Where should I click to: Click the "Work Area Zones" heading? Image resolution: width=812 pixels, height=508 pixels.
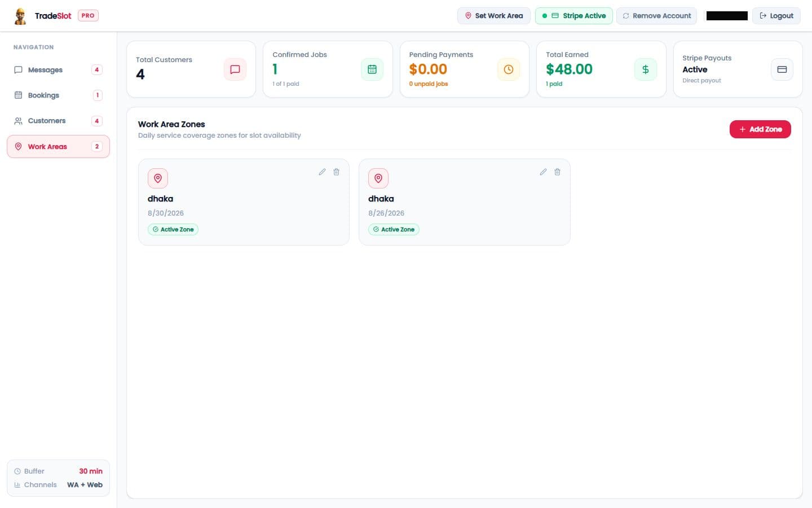pyautogui.click(x=171, y=124)
